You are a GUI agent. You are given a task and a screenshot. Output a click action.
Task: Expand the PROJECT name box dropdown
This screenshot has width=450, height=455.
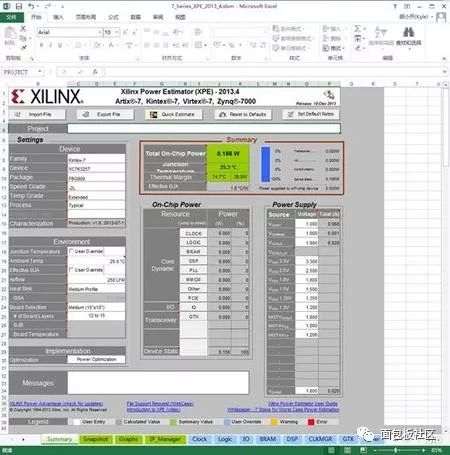point(40,72)
